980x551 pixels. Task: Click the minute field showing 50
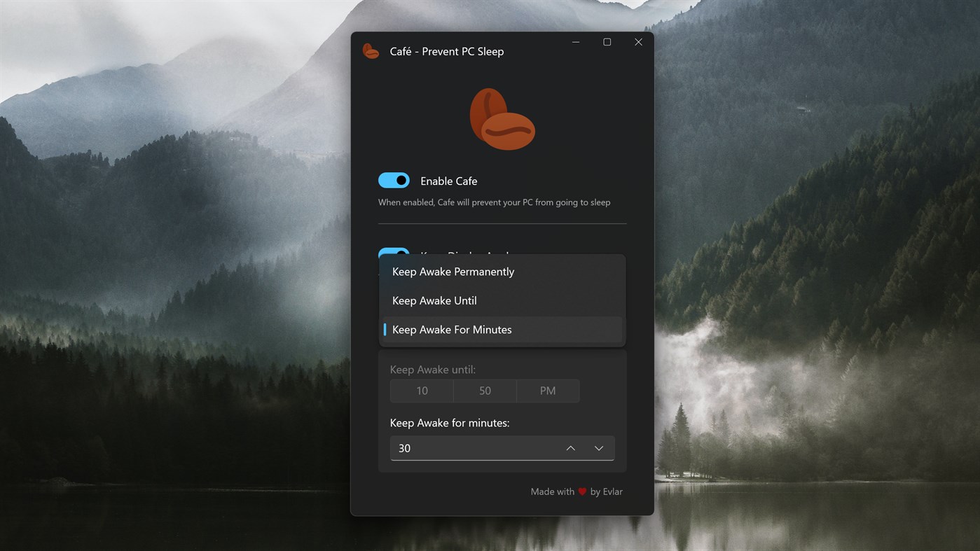(x=485, y=391)
